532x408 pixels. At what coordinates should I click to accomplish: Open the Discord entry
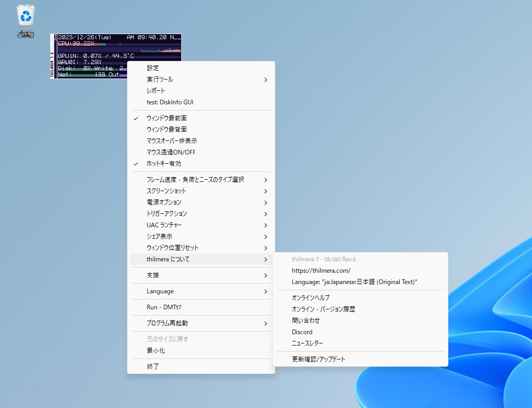pos(361,332)
